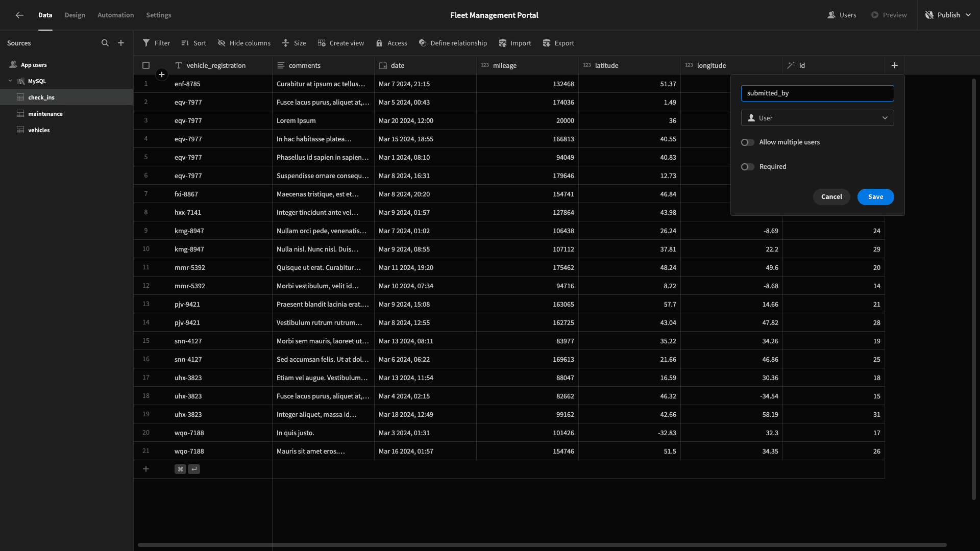Open the User column type dropdown
Screen dimensions: 980x551
(x=817, y=118)
